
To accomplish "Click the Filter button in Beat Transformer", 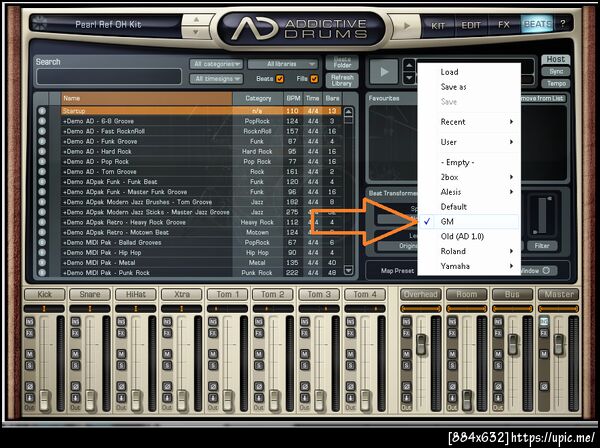I will [542, 246].
